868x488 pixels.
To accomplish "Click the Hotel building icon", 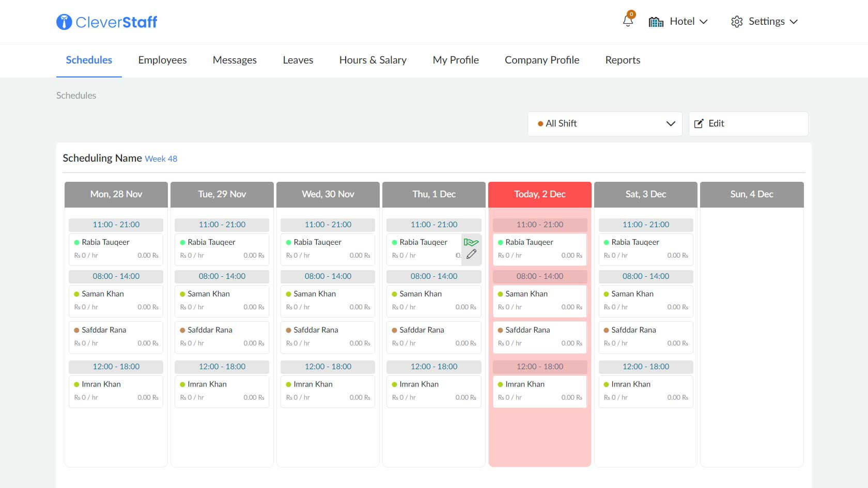I will pos(656,22).
